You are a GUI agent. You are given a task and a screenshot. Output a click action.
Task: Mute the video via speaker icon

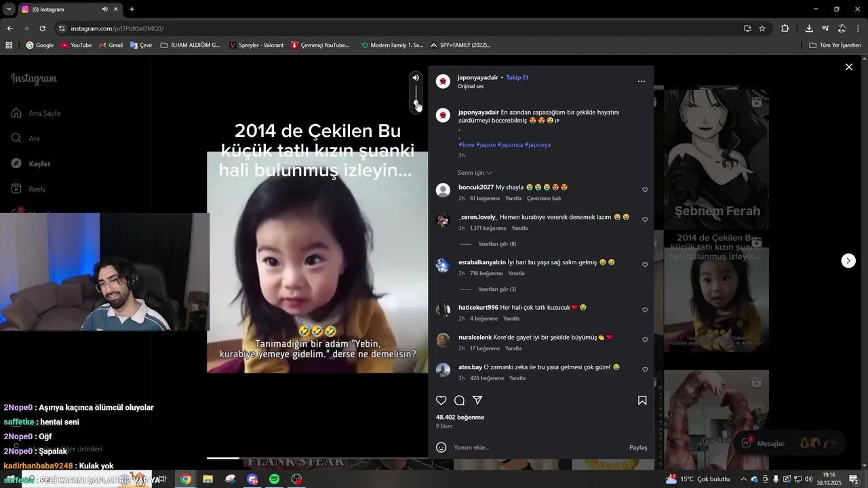click(x=416, y=78)
